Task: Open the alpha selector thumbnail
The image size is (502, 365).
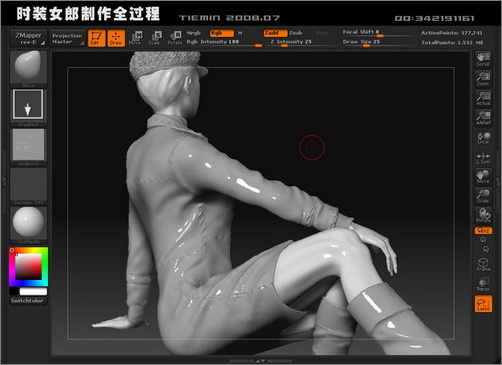Action: [x=28, y=147]
